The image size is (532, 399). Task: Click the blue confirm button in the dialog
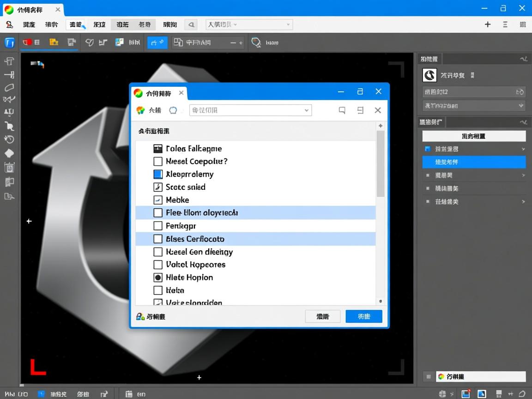coord(364,316)
